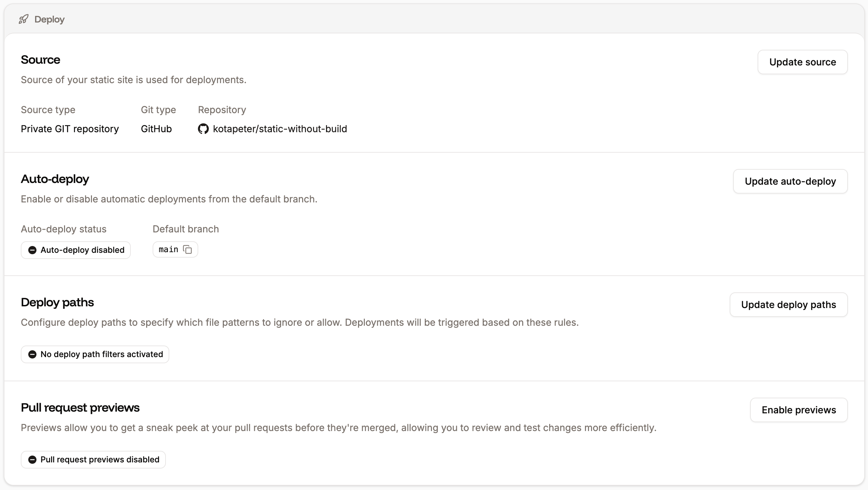Screen dimensions: 868x490
Task: Click the rocket icon next to Deploy heading
Action: tap(24, 19)
